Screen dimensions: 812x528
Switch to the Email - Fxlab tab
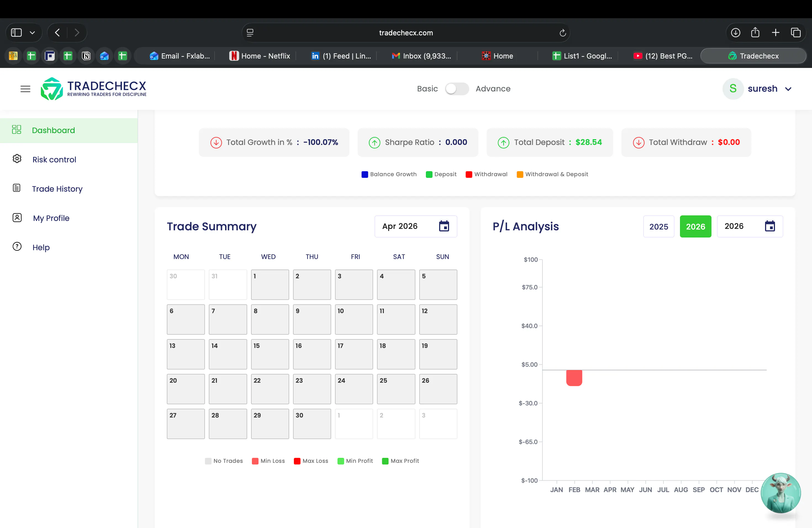click(x=180, y=56)
